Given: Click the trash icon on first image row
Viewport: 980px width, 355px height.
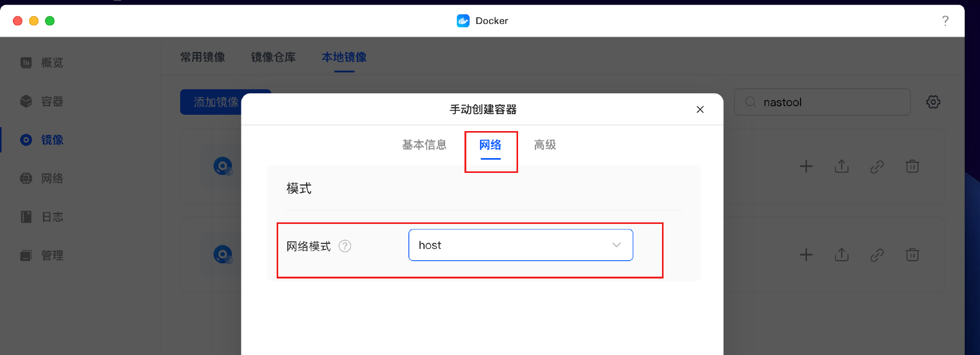Looking at the screenshot, I should point(912,166).
